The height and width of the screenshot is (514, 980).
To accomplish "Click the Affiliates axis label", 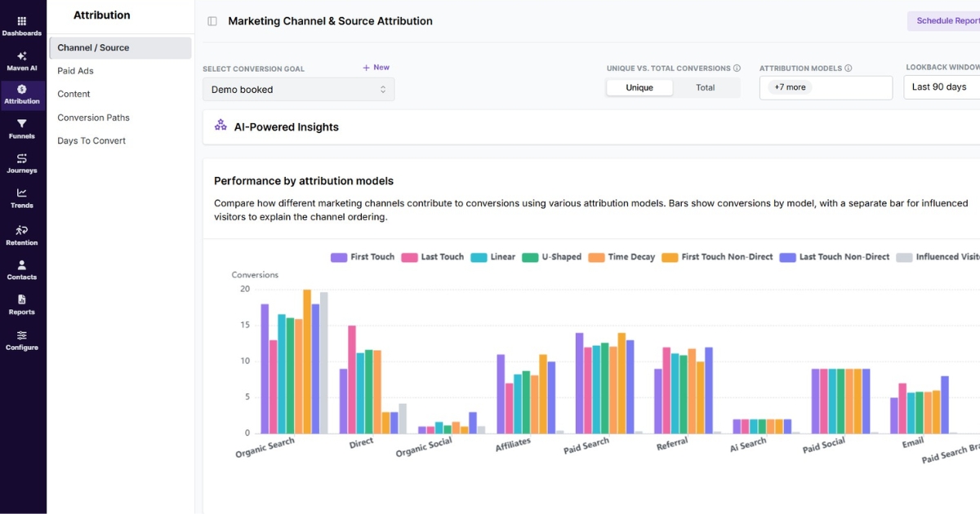I will coord(513,444).
